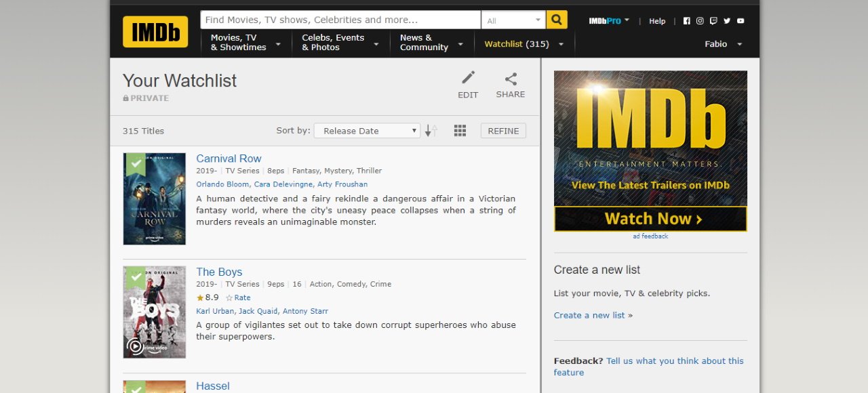Expand Movies, TV & Showtimes menu
The image size is (868, 393).
246,43
